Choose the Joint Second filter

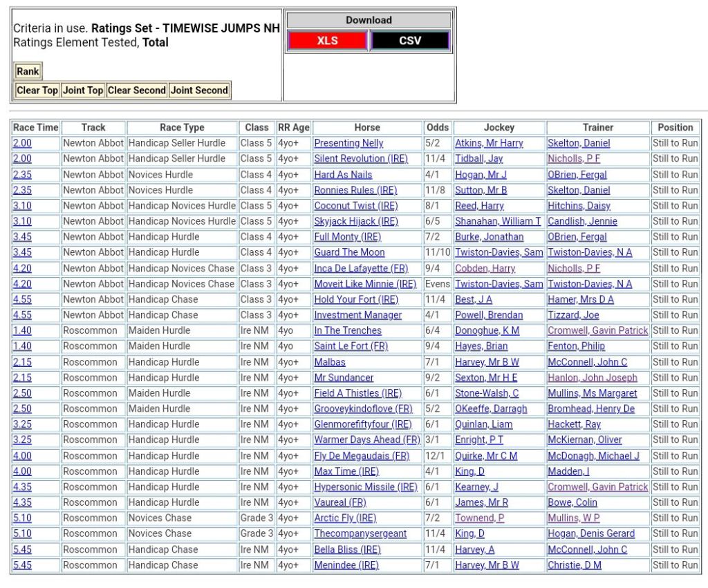pos(199,91)
